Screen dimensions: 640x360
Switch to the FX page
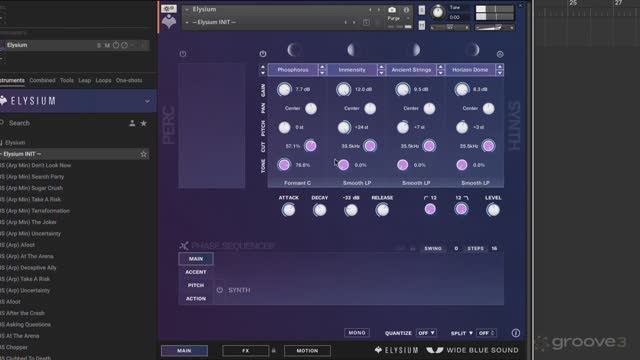tap(245, 350)
